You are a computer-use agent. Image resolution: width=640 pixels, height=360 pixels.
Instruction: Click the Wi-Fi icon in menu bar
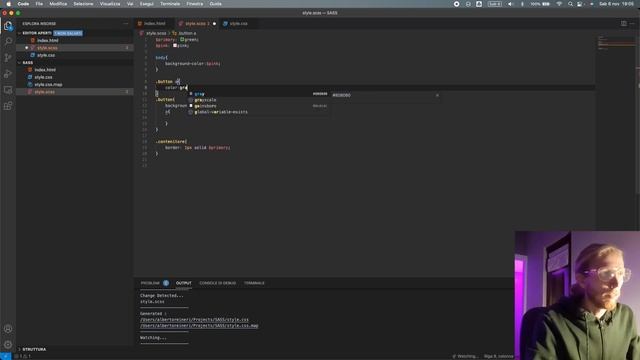point(559,4)
